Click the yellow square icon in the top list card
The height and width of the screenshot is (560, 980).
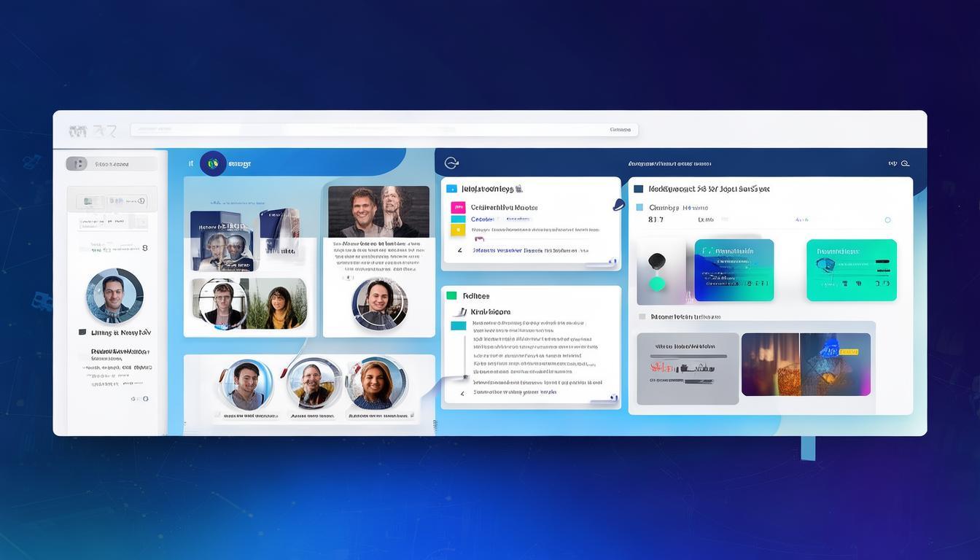[x=458, y=230]
